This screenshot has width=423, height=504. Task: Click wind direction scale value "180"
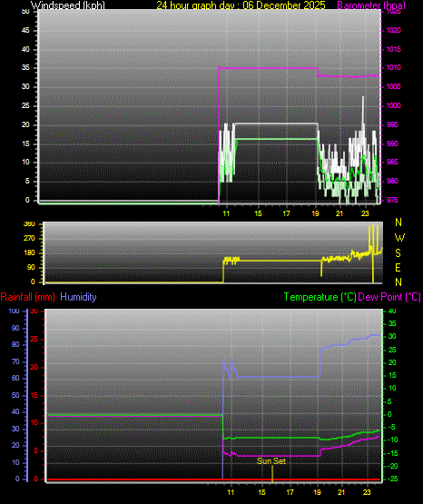pyautogui.click(x=29, y=253)
